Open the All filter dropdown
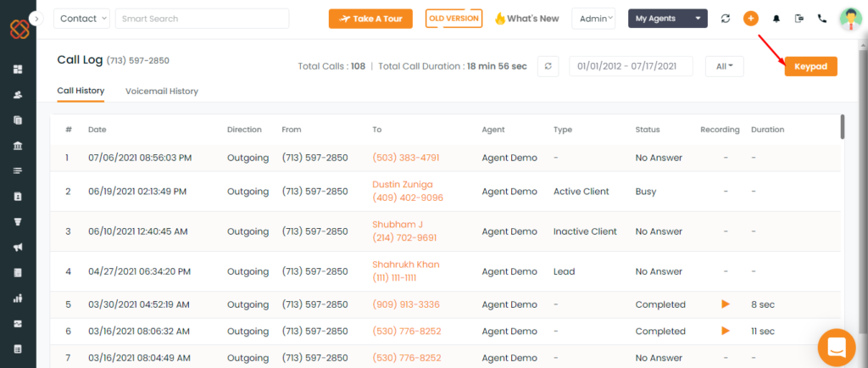The image size is (868, 368). pos(724,66)
